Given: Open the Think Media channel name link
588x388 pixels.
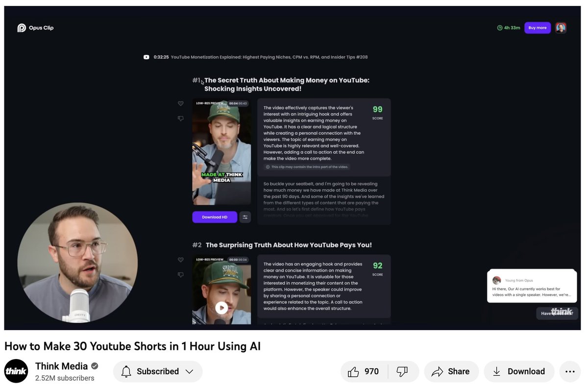Looking at the screenshot, I should (62, 366).
